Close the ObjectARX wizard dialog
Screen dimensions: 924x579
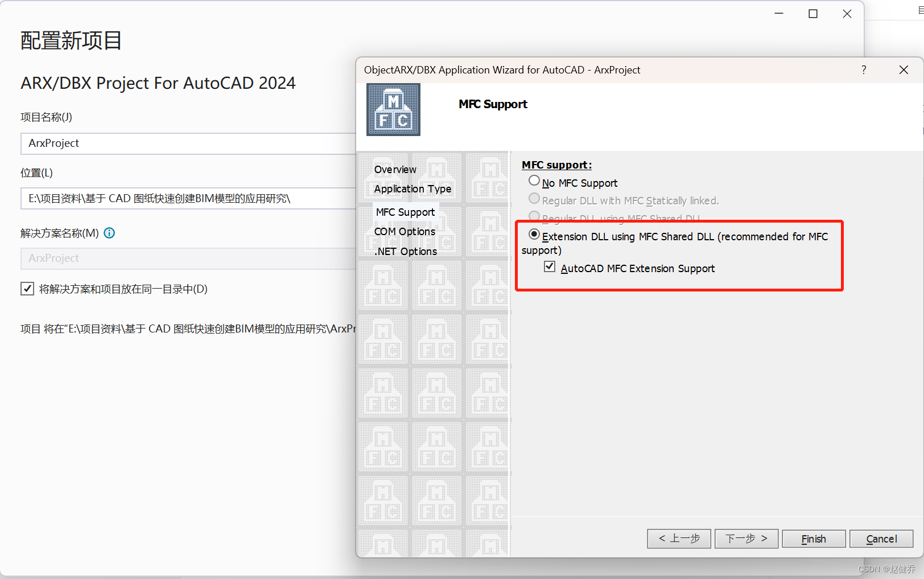(x=904, y=69)
